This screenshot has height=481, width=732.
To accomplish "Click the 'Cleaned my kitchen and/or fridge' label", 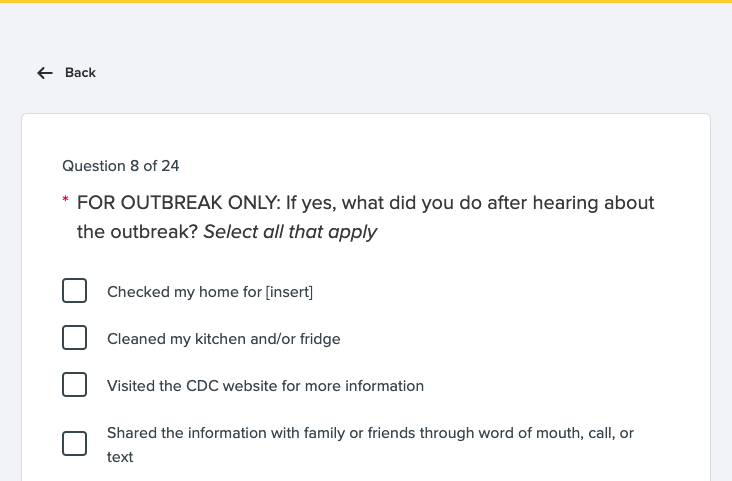I will tap(223, 339).
